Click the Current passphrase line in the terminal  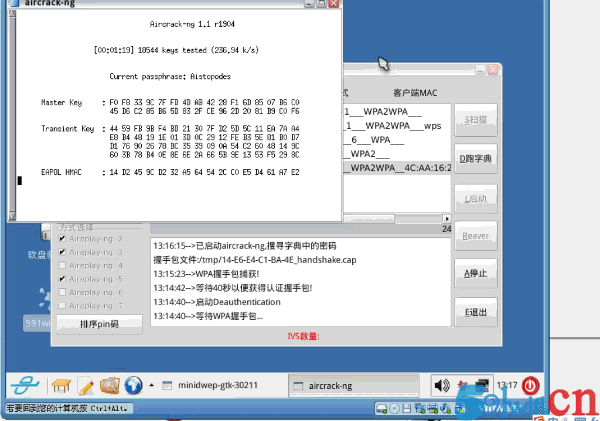point(170,77)
